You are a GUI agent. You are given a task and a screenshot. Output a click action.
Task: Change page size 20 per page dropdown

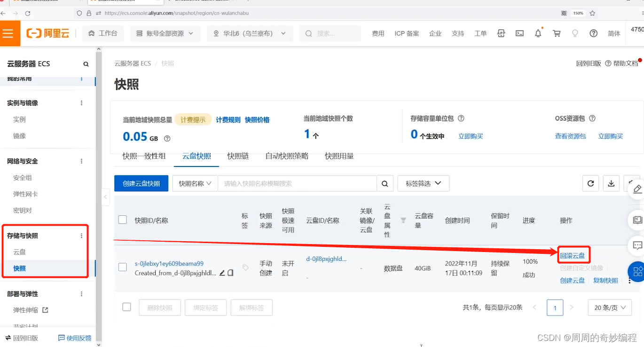pos(610,308)
